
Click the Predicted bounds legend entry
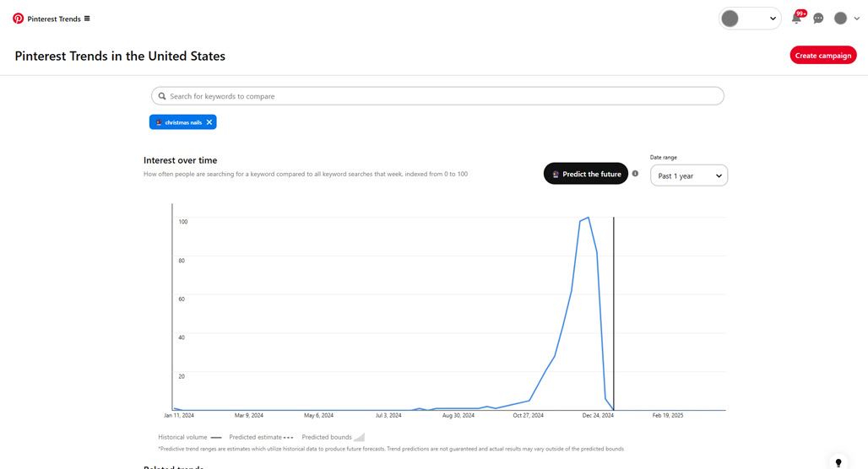[333, 437]
